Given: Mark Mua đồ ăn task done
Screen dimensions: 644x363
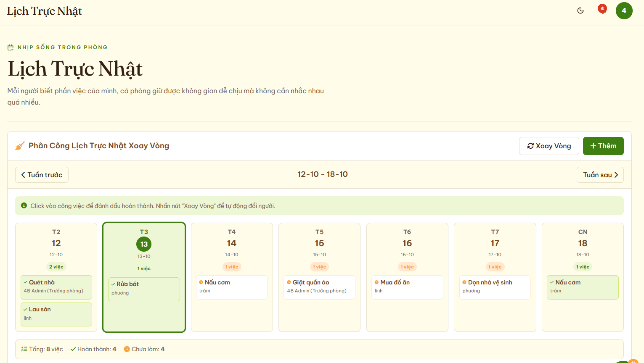Looking at the screenshot, I should click(407, 287).
